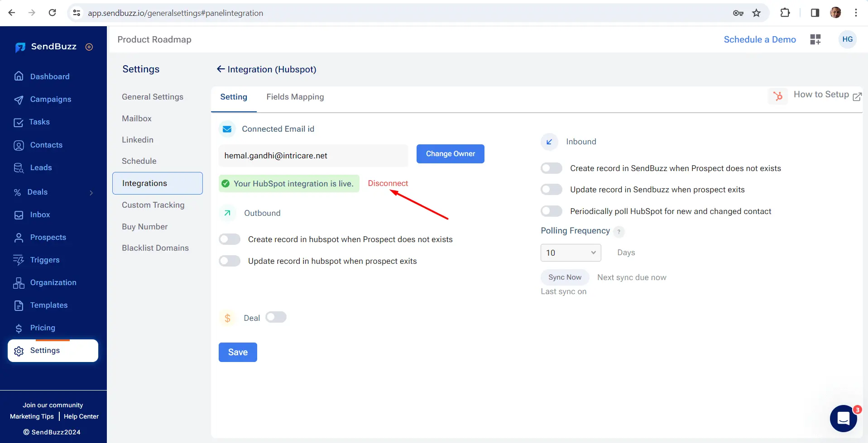Open Linkedin settings
Screen dimensions: 868x443
click(138, 140)
